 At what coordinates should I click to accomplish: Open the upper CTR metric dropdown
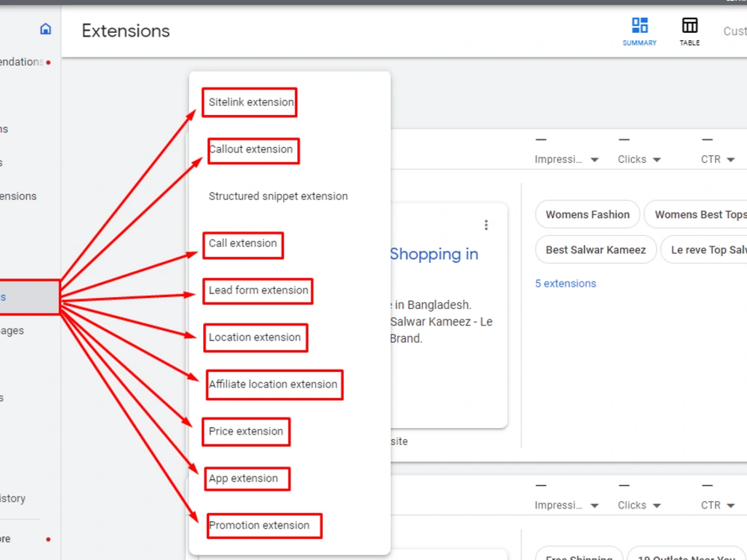click(717, 160)
